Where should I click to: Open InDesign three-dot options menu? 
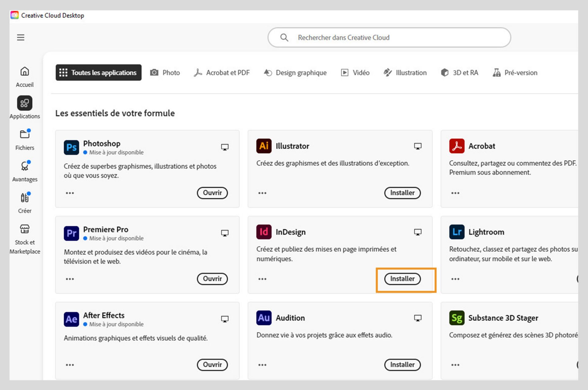click(262, 279)
